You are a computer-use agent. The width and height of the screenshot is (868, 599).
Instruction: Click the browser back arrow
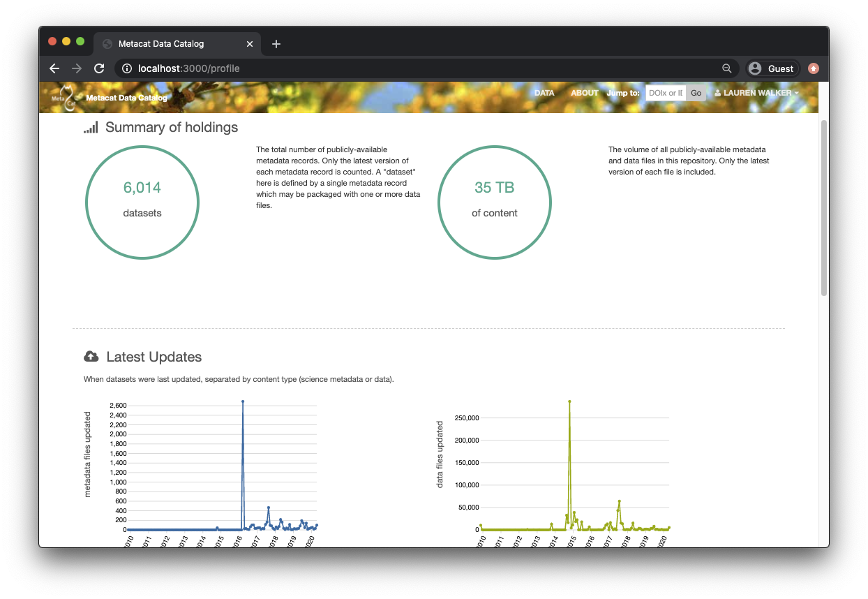[x=54, y=68]
